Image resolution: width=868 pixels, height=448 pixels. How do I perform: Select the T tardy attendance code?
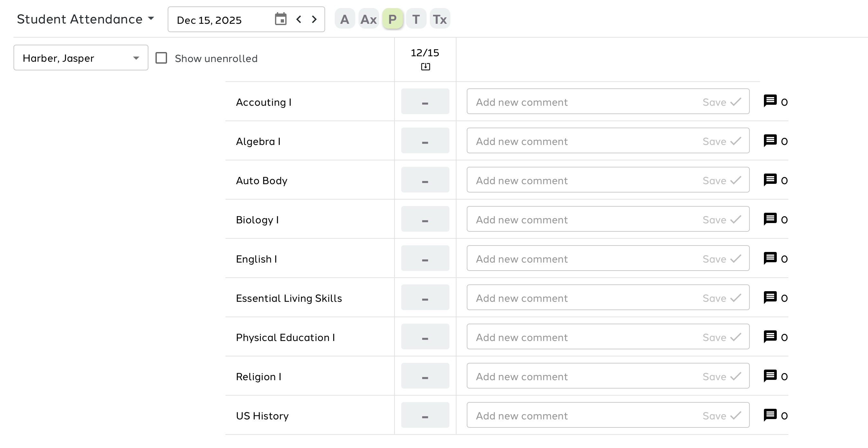[416, 19]
